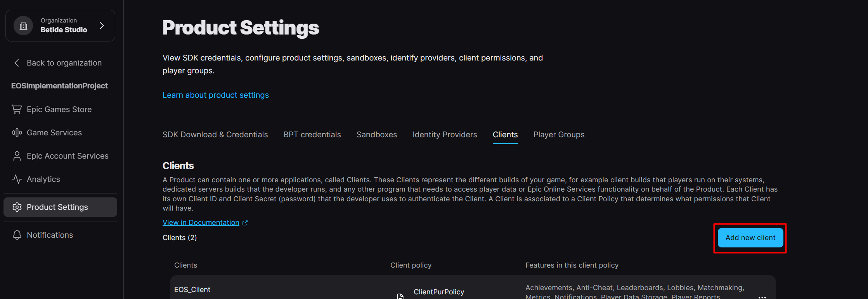Open the Learn about product settings link
This screenshot has width=868, height=299.
coord(215,95)
